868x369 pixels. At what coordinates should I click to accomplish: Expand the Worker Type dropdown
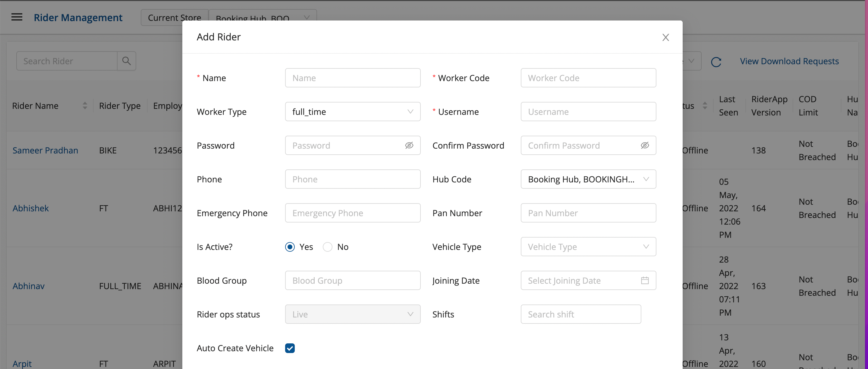352,112
